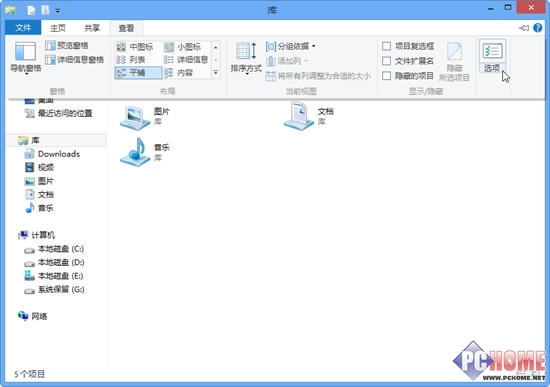This screenshot has height=387, width=550.
Task: Select 音乐 in the navigation tree
Action: 39,208
